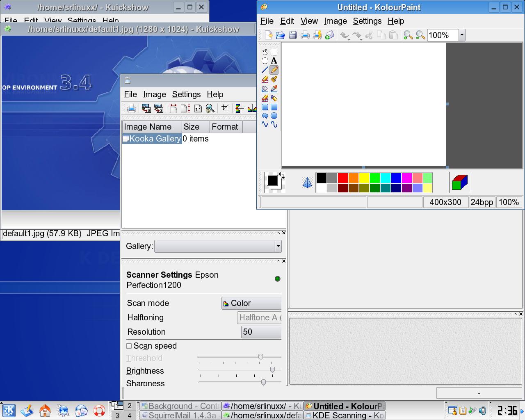Screen dimensions: 525x420
Task: Select the Ellipse tool in KolourPaint
Action: pos(274,116)
